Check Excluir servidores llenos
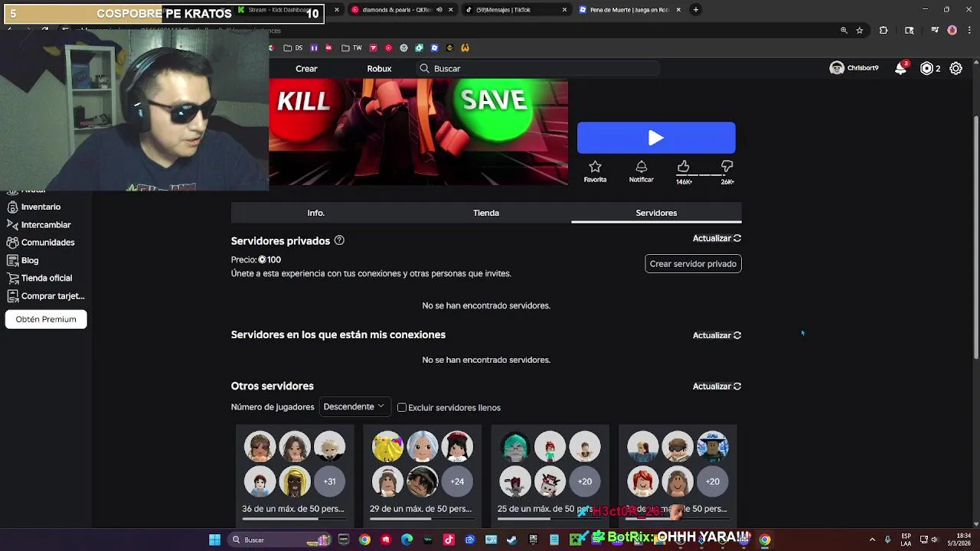 402,407
